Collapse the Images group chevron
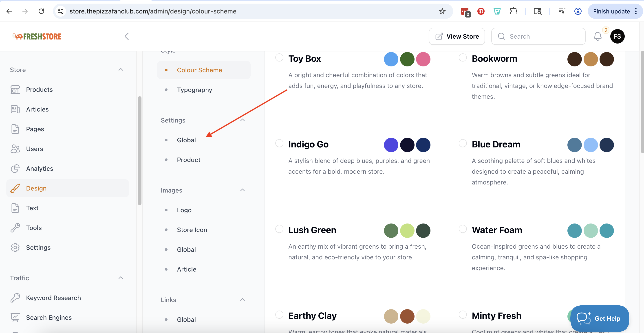 pyautogui.click(x=242, y=190)
